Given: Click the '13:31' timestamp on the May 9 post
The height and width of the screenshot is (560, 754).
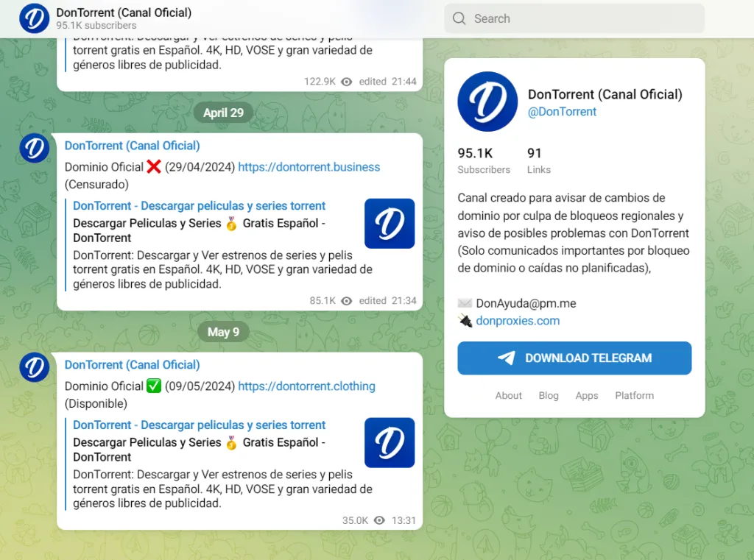Looking at the screenshot, I should (x=404, y=520).
